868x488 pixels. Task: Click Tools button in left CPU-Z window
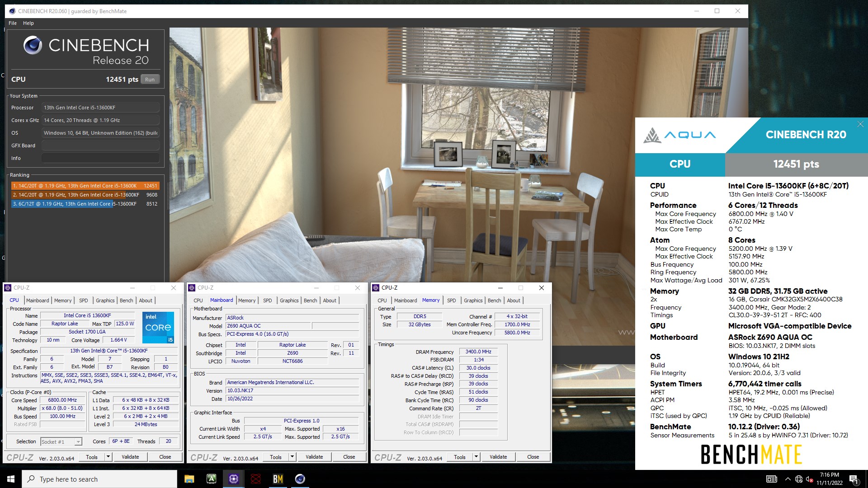pyautogui.click(x=92, y=457)
